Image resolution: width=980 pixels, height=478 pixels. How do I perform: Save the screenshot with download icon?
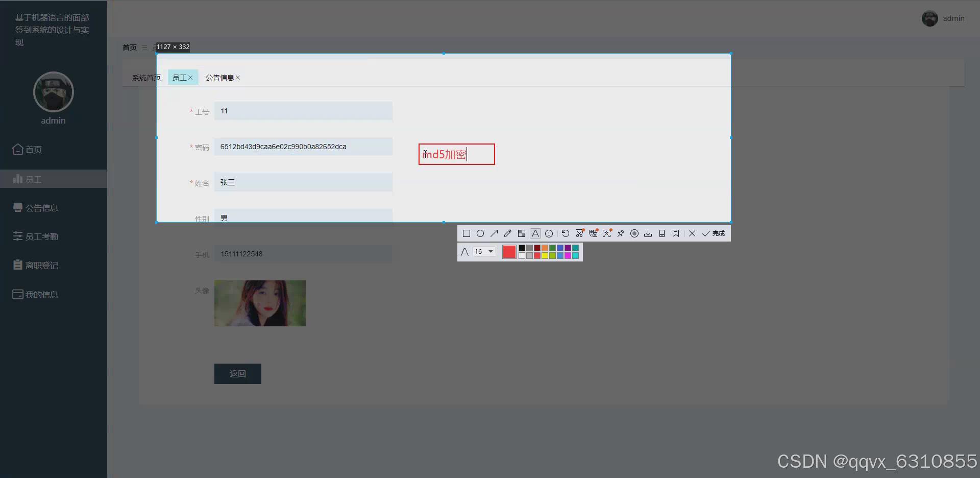648,233
